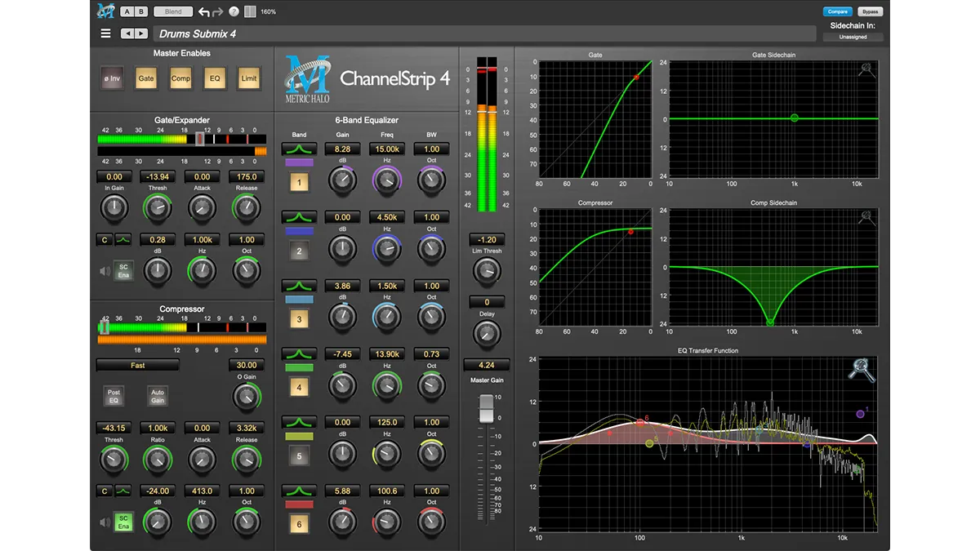Select the next preset arrow
The width and height of the screenshot is (980, 551).
point(141,33)
